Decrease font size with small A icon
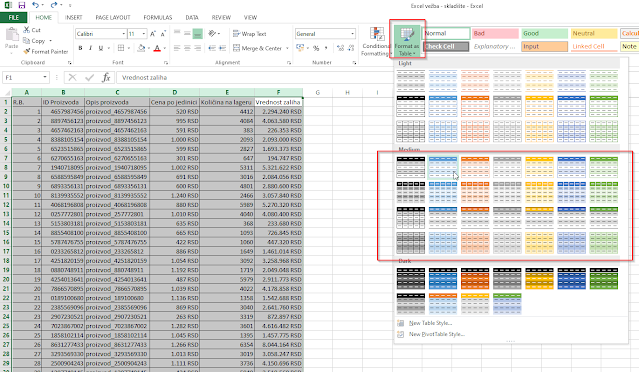 [163, 34]
